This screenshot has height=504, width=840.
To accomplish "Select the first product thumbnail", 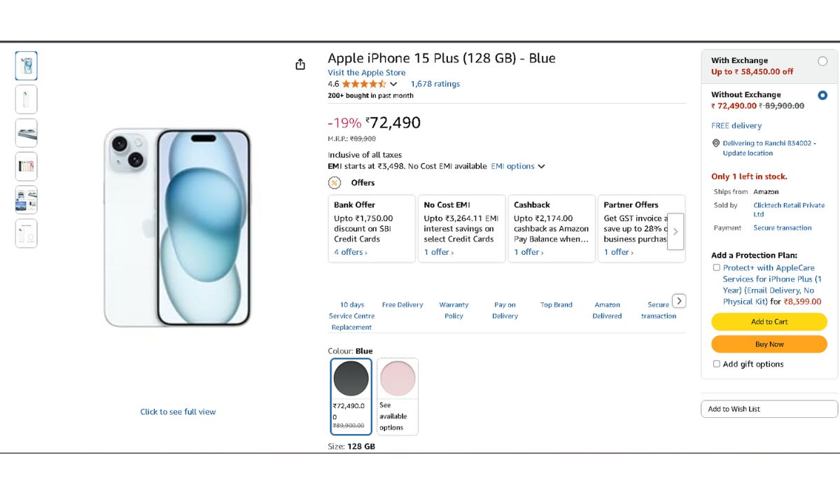I will tap(27, 66).
